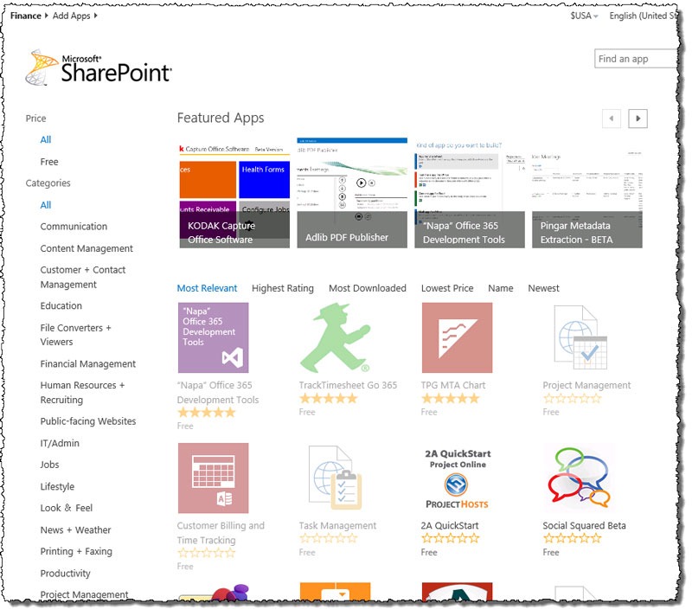Open the Customer Billing and Time Tracking icon
The image size is (692, 616).
point(213,478)
